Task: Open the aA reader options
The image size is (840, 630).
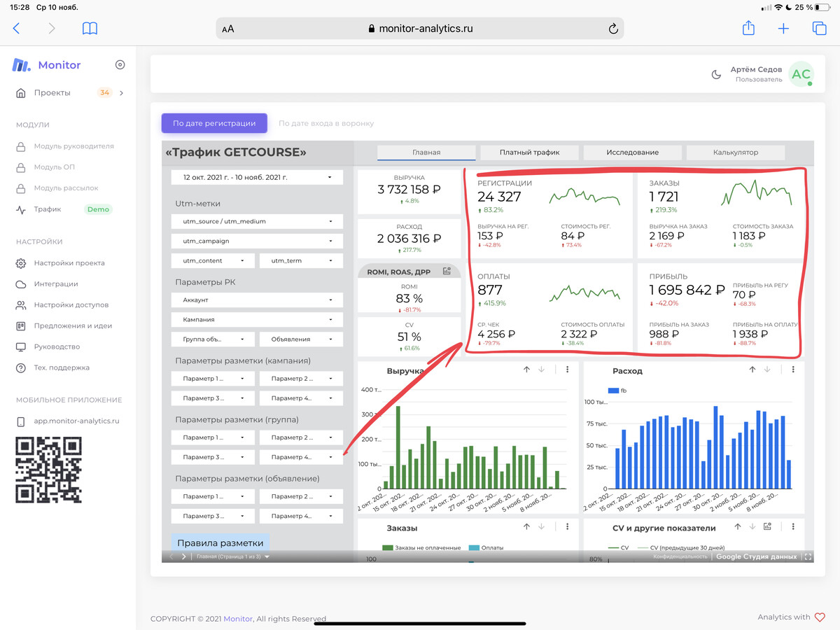Action: coord(228,29)
